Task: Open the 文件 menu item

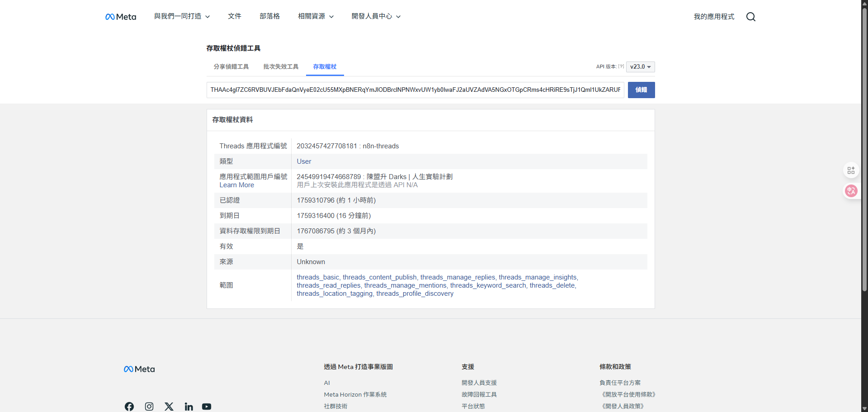Action: tap(235, 16)
